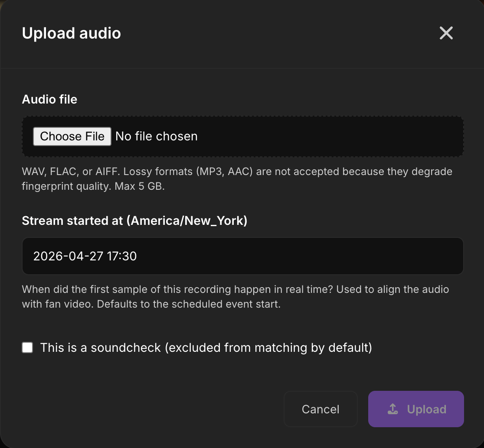484x448 pixels.
Task: Click the upload arrow icon on the Upload button
Action: pyautogui.click(x=392, y=409)
